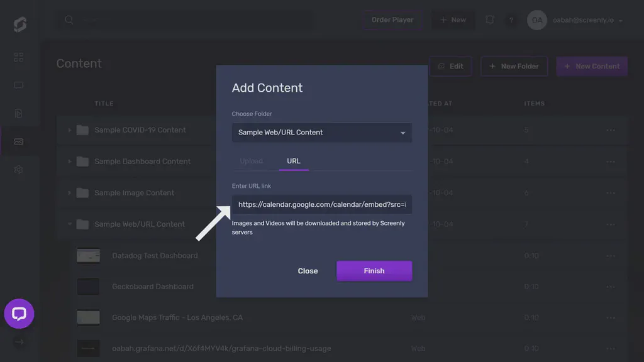The height and width of the screenshot is (362, 644).
Task: Open the Screens monitor icon in the sidebar
Action: coord(18,85)
